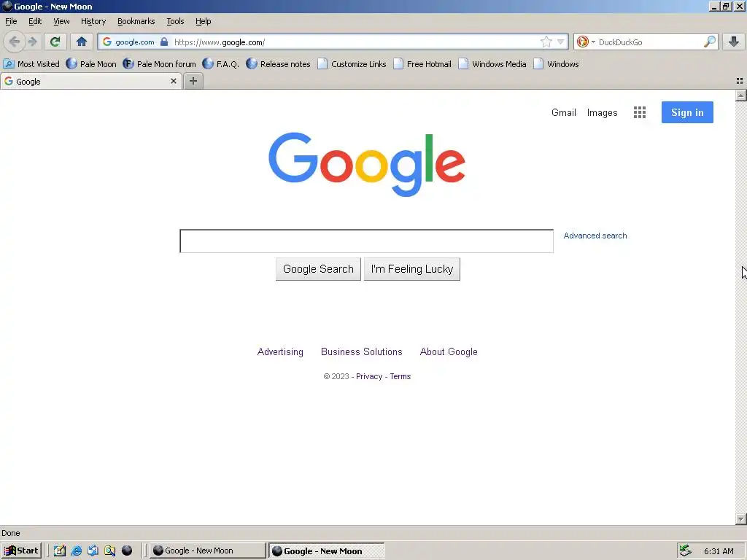The image size is (747, 560).
Task: Open the F.A.Q. bookmark
Action: point(220,64)
